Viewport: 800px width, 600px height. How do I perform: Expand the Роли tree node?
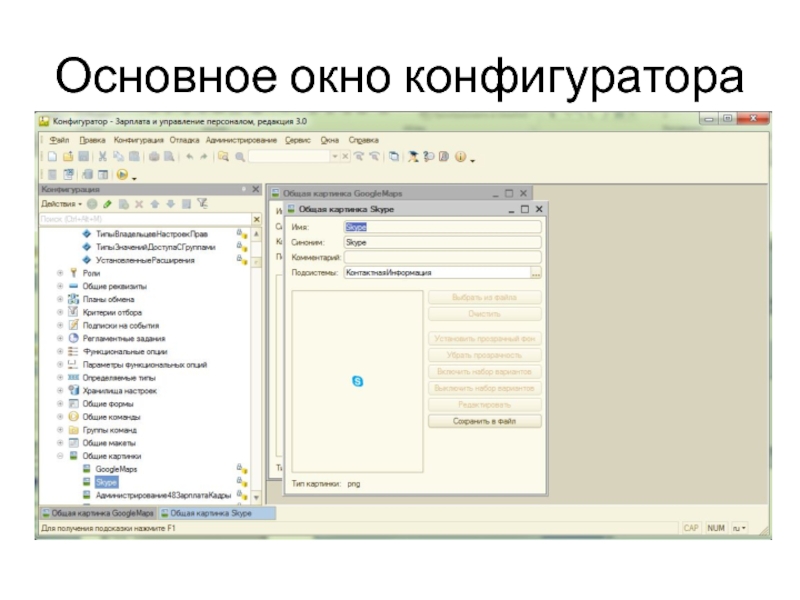pyautogui.click(x=60, y=273)
